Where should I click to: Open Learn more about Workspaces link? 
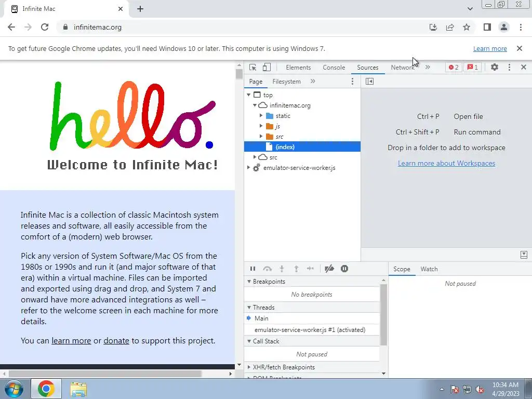pyautogui.click(x=446, y=163)
